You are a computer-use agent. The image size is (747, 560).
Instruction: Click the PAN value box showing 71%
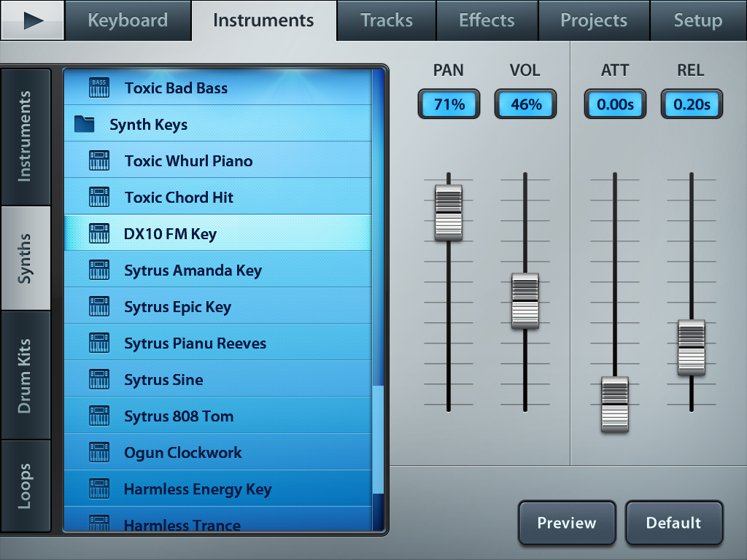[449, 104]
